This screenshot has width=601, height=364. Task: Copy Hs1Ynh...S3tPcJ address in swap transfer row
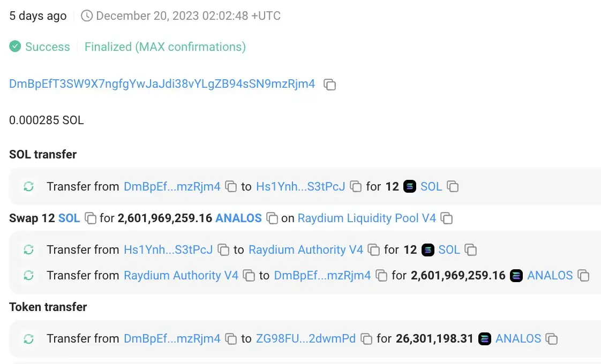click(x=223, y=250)
